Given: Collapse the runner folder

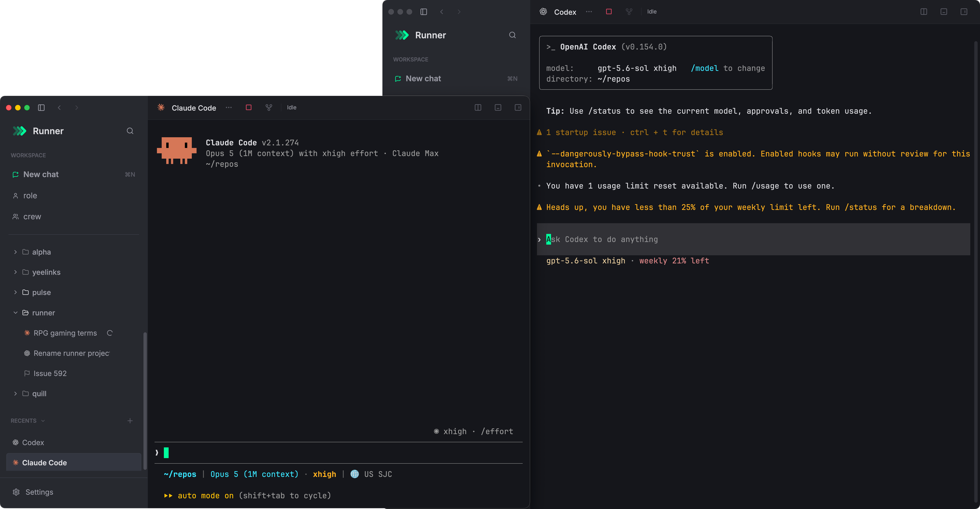Looking at the screenshot, I should click(15, 313).
